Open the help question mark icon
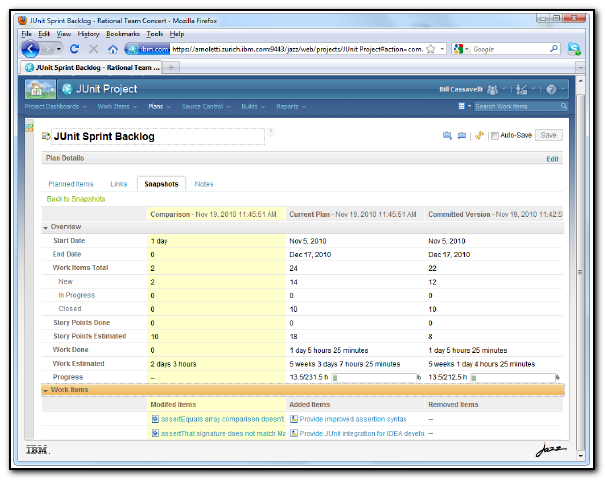Image resolution: width=605 pixels, height=480 pixels. (x=551, y=90)
